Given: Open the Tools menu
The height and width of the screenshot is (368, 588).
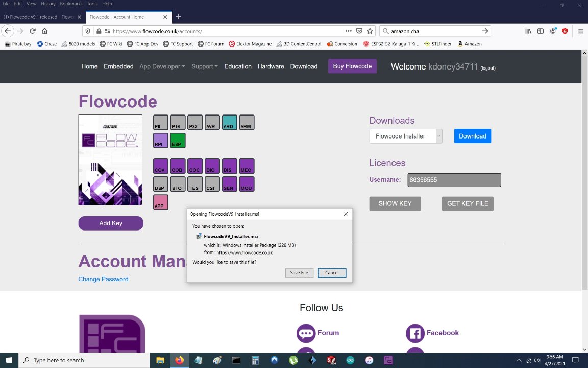Looking at the screenshot, I should (92, 4).
